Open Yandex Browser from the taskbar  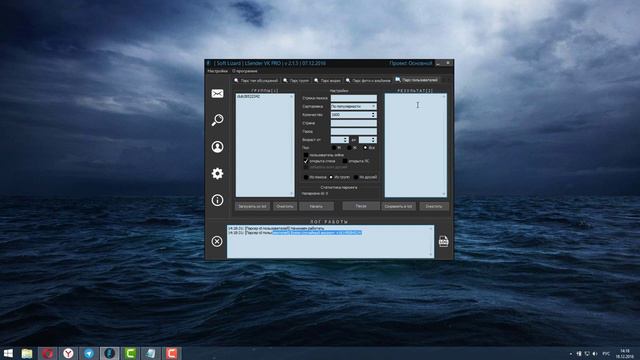coord(68,353)
